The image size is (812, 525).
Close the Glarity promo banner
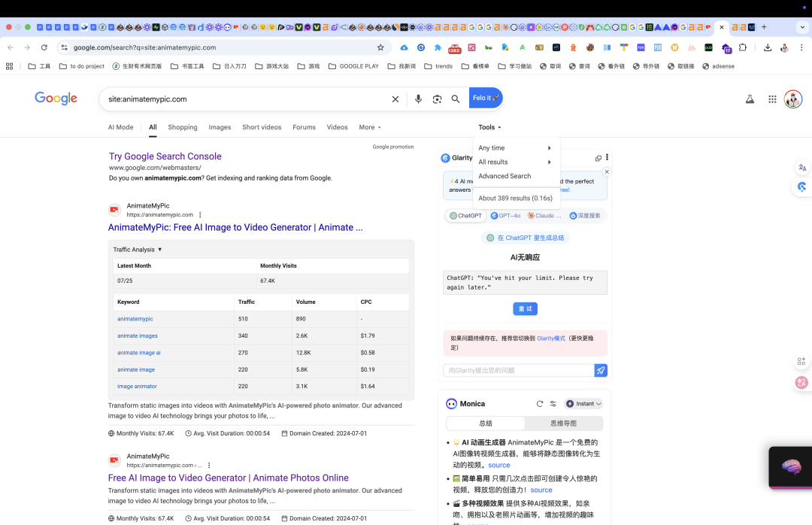point(607,171)
